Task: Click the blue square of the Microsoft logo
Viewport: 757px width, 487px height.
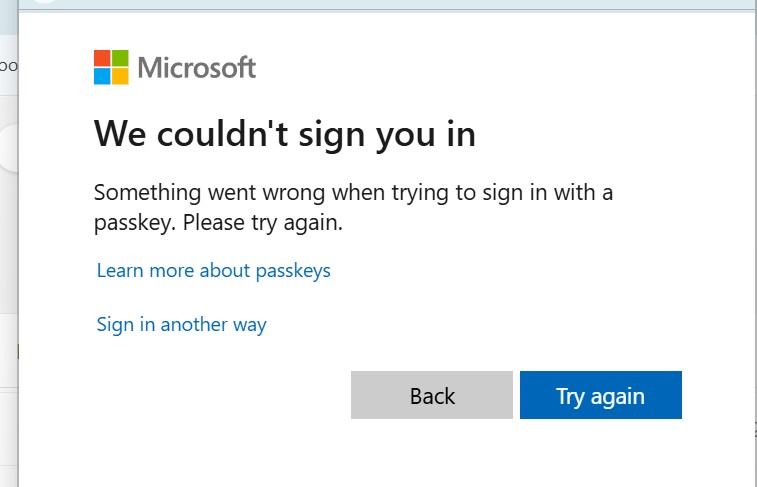Action: [102, 76]
